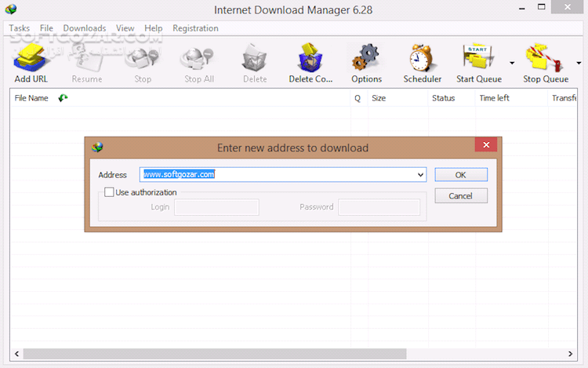Image resolution: width=588 pixels, height=368 pixels.
Task: Close the Enter new address dialog
Action: [486, 145]
